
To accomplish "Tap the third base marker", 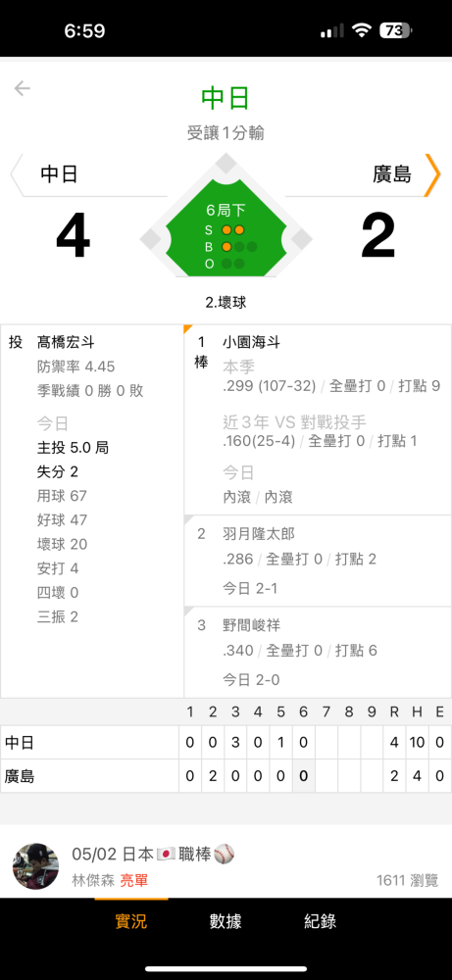I will (x=152, y=239).
